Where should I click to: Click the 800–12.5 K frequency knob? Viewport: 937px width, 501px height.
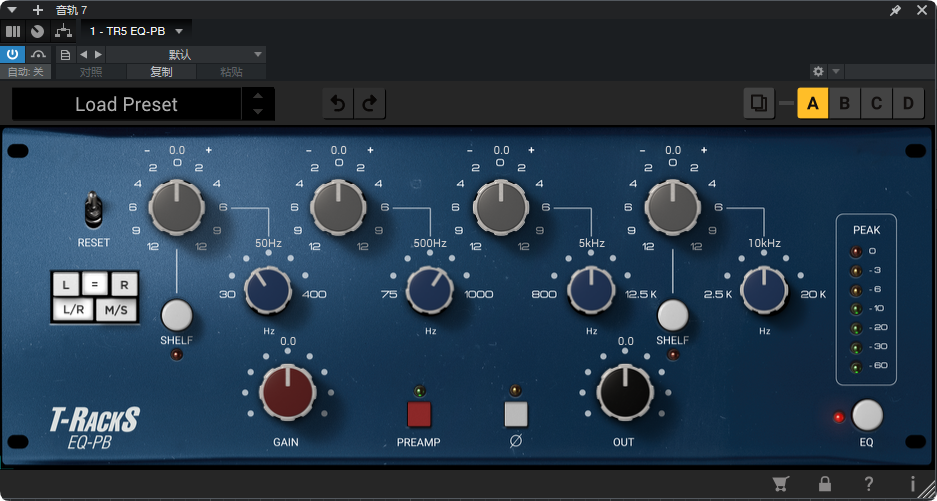pyautogui.click(x=591, y=290)
